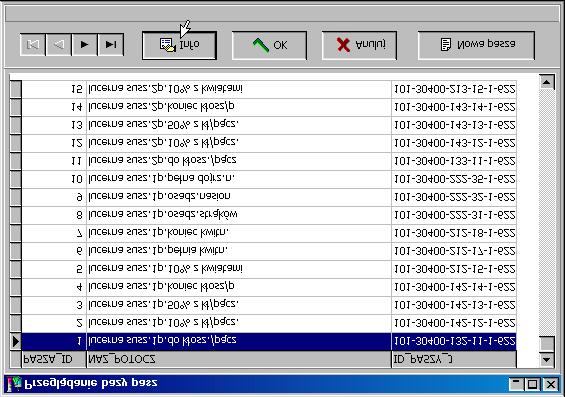Open the Info button
Screen dimensions: 565x397
tap(179, 45)
